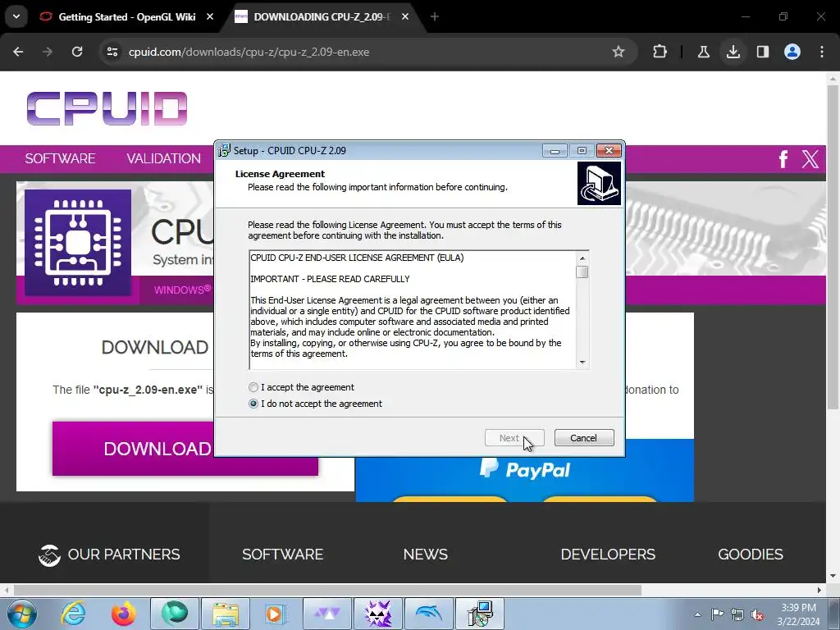Click the Setup installer icon in the title bar
840x630 pixels.
[224, 151]
